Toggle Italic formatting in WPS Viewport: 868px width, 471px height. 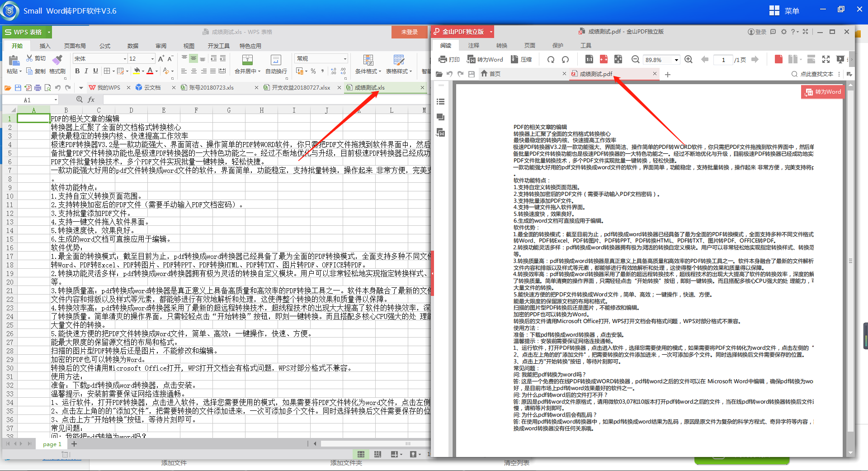86,71
